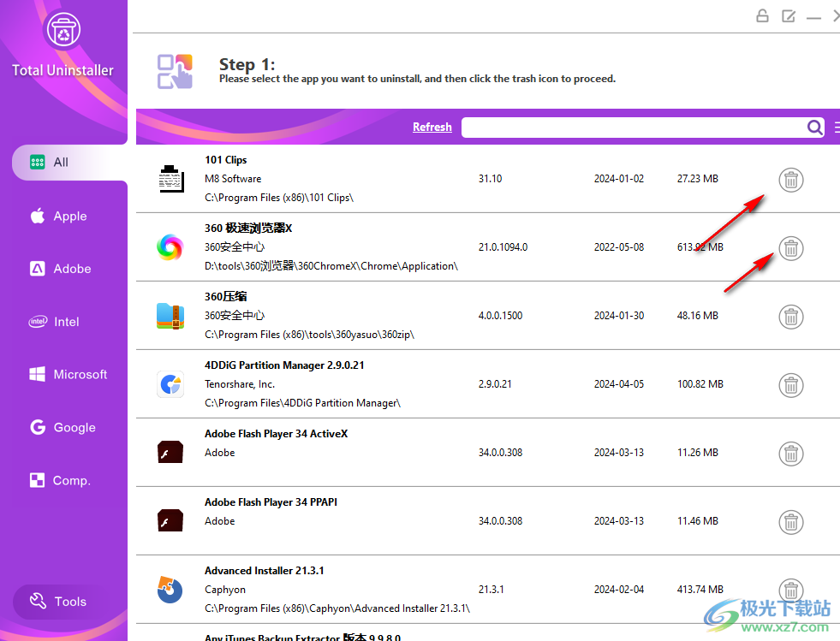
Task: Click the edit icon in the title bar
Action: pos(788,15)
